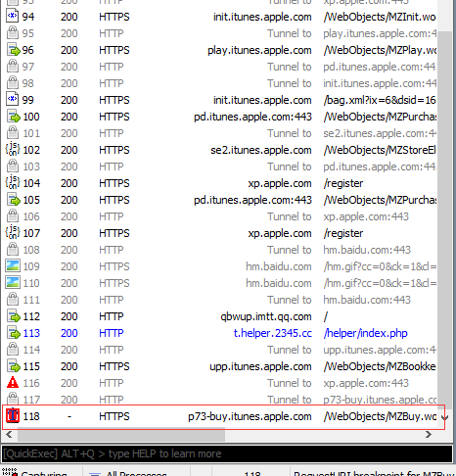The width and height of the screenshot is (456, 476).
Task: Click the lock icon of session 103
Action: [13, 167]
